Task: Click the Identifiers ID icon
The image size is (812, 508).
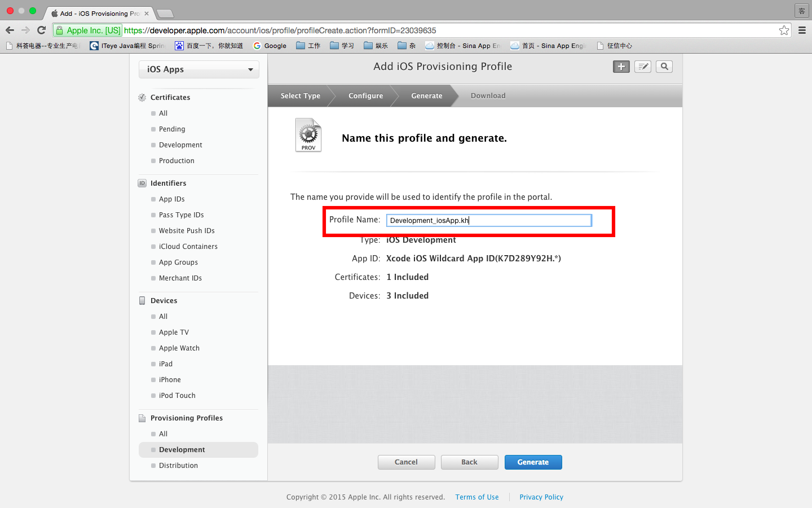Action: [142, 183]
